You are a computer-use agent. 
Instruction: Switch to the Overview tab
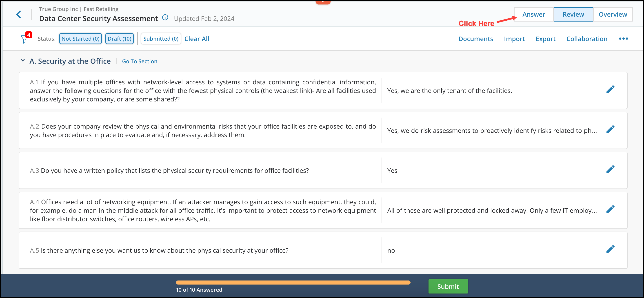613,14
